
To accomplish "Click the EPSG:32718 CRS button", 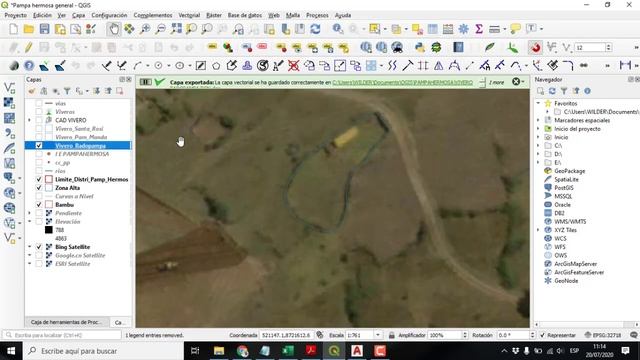I will tap(602, 335).
